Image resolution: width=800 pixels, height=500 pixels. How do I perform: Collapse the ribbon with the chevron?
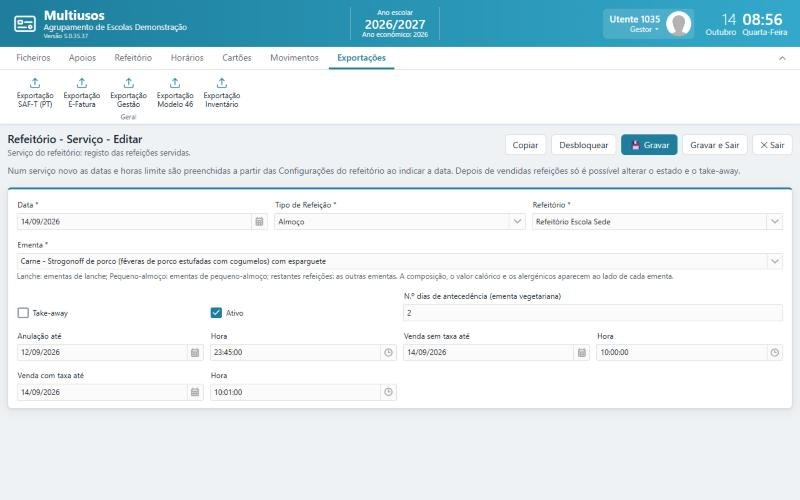pyautogui.click(x=782, y=58)
